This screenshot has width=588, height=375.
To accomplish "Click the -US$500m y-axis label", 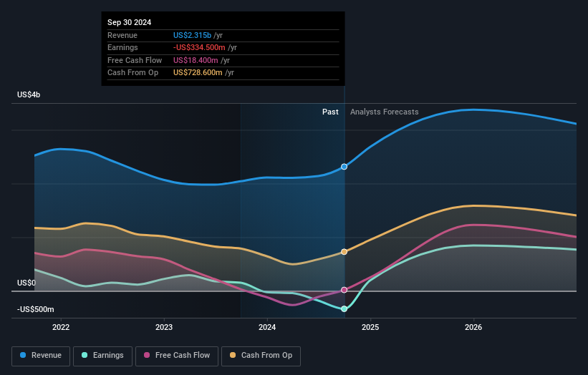I will (x=36, y=309).
